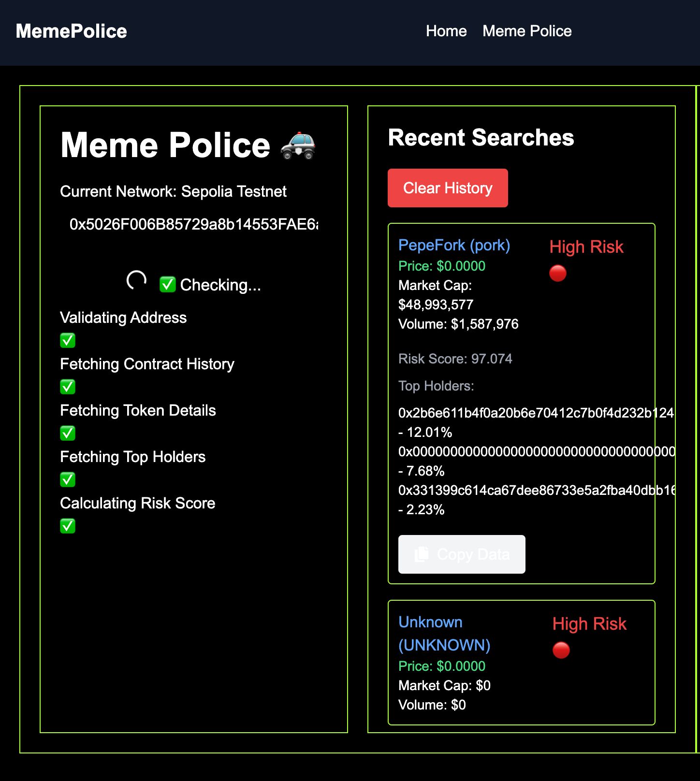Select the '- 7.68%' holder share
Viewport: 700px width, 781px height.
coord(422,471)
